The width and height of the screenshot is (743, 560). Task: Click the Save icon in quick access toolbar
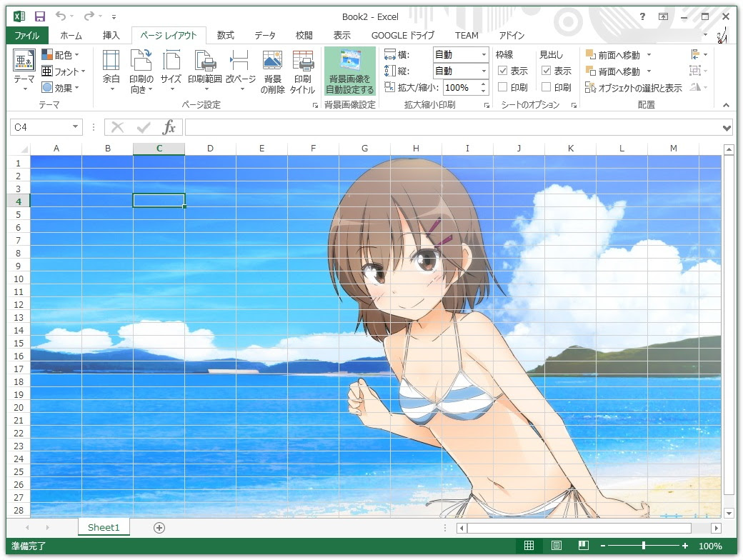(x=40, y=16)
